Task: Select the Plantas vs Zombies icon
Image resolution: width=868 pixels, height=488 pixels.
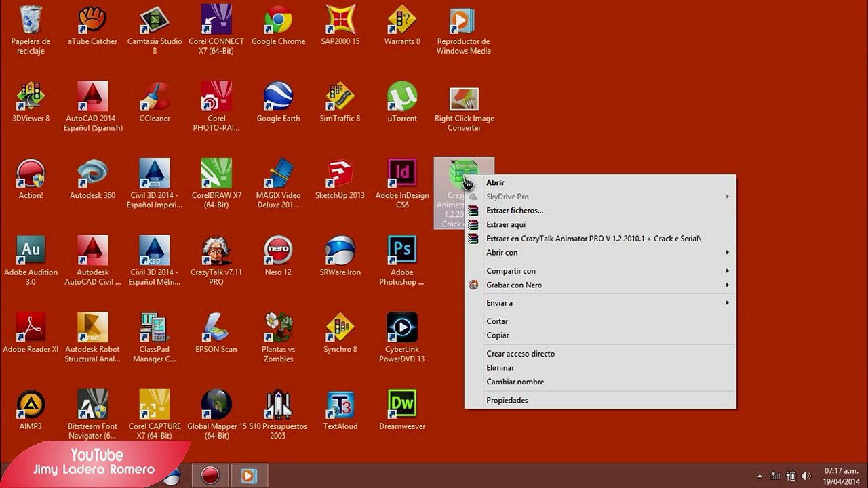Action: (278, 338)
